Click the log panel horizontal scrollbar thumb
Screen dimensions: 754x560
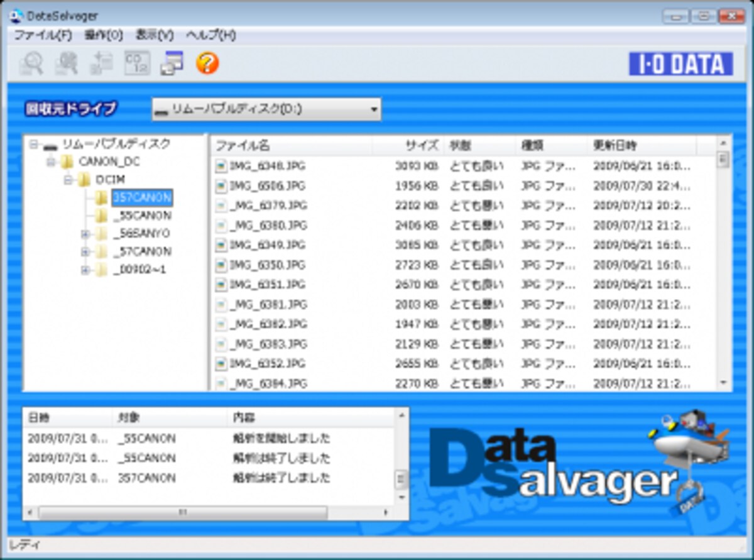[x=183, y=513]
